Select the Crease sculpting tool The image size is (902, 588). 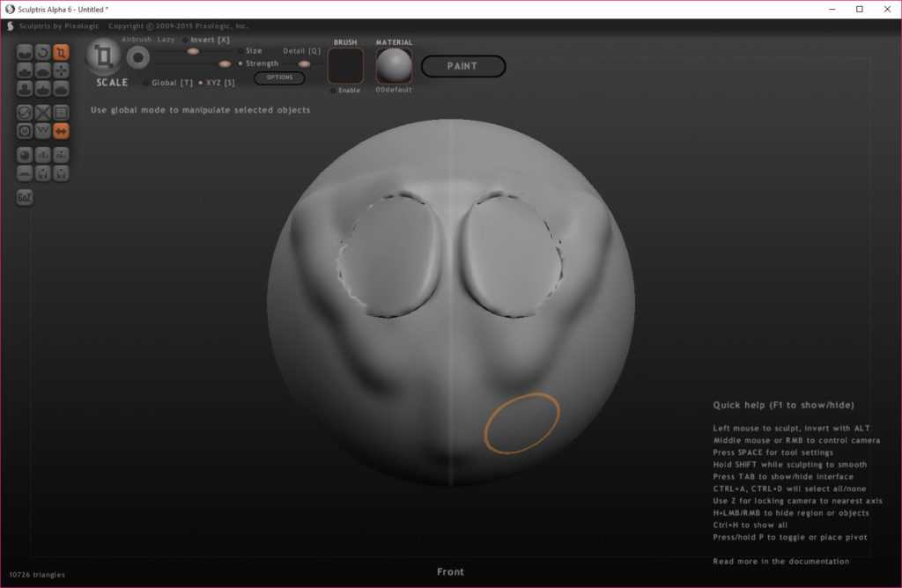24,52
